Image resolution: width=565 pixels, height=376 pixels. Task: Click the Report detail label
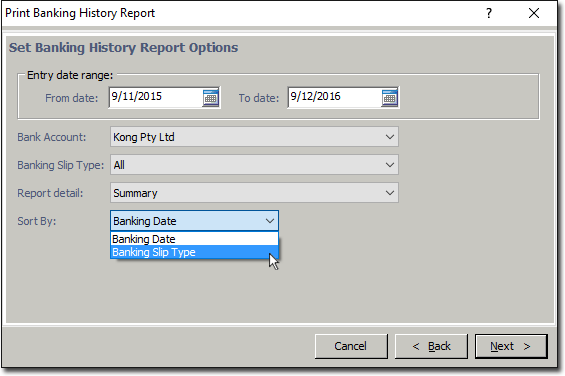pos(50,193)
